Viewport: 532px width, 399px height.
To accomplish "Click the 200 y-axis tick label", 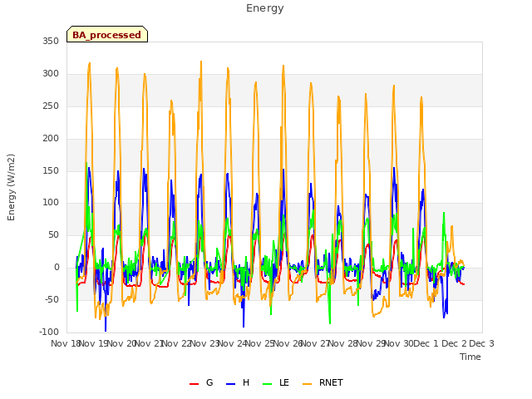I will (51, 138).
